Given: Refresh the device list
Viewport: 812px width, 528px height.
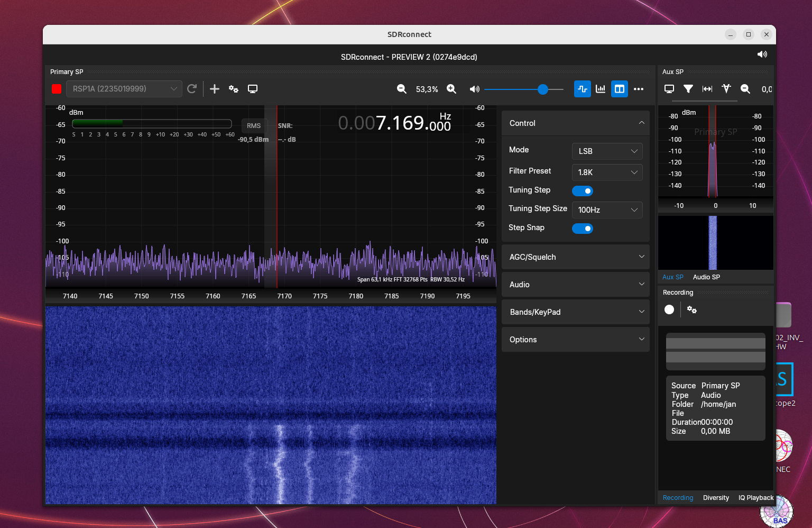Looking at the screenshot, I should 192,89.
